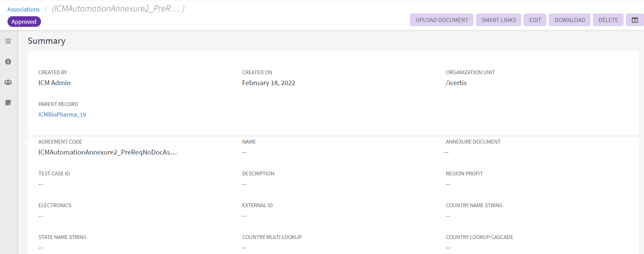Click the info details sidebar icon

8,62
